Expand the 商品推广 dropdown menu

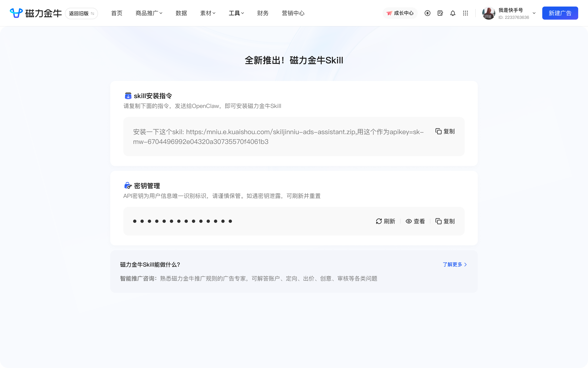(x=149, y=13)
